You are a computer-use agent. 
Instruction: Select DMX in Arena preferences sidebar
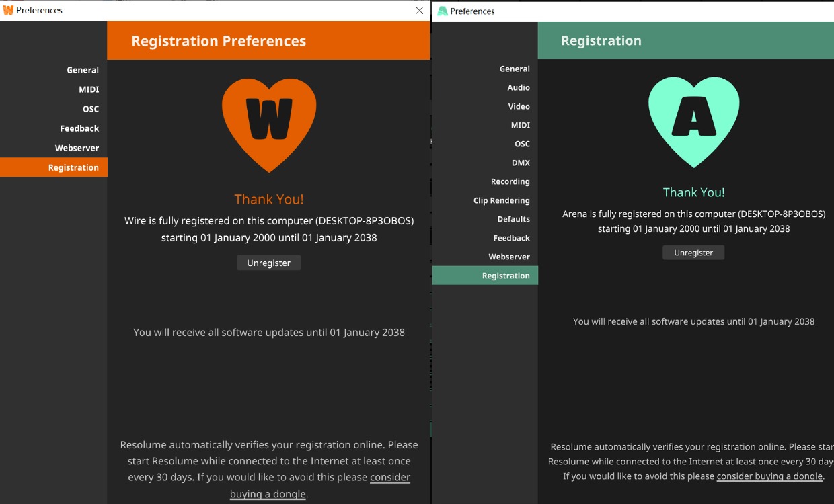coord(521,163)
